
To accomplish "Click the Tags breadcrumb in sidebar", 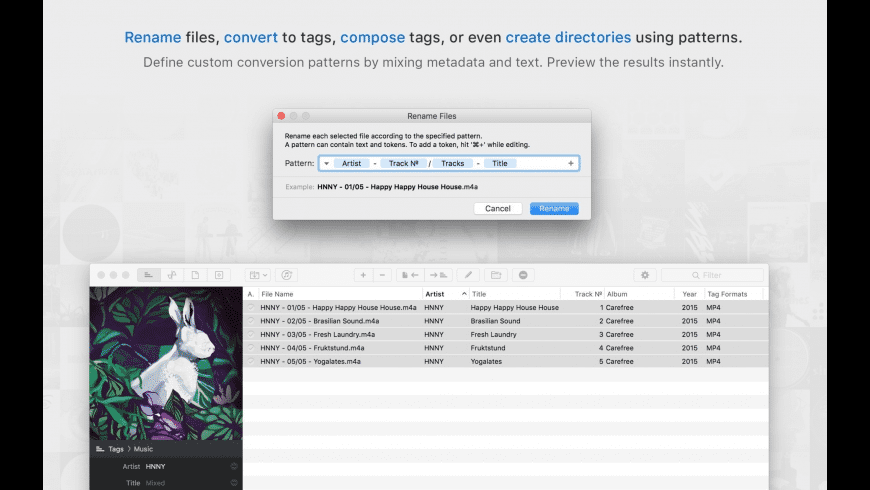I will pos(116,449).
